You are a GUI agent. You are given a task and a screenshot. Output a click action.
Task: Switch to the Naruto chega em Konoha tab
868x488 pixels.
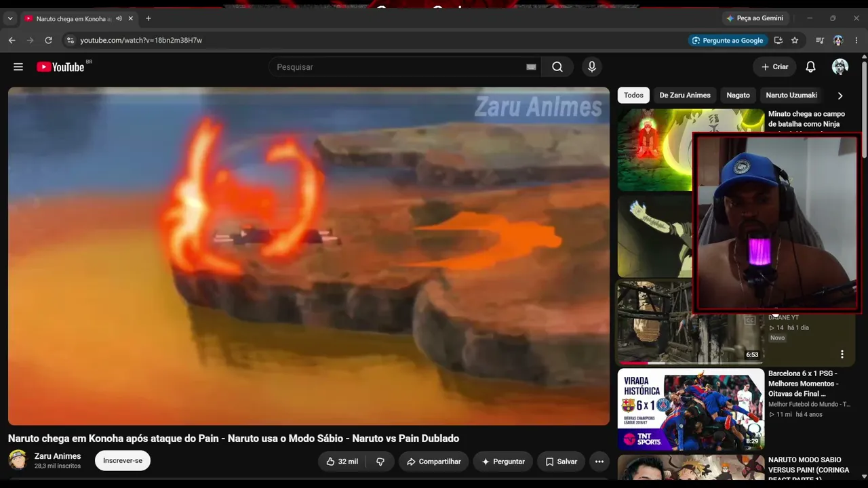tap(73, 19)
